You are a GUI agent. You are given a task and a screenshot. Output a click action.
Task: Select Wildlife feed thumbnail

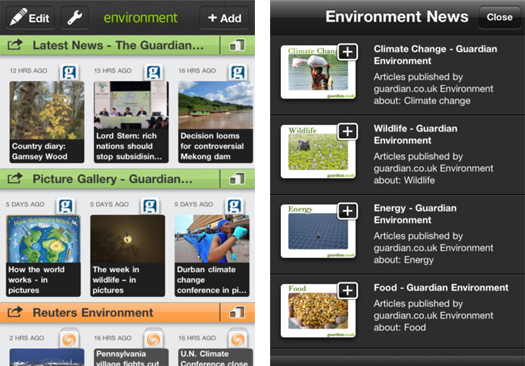[318, 152]
